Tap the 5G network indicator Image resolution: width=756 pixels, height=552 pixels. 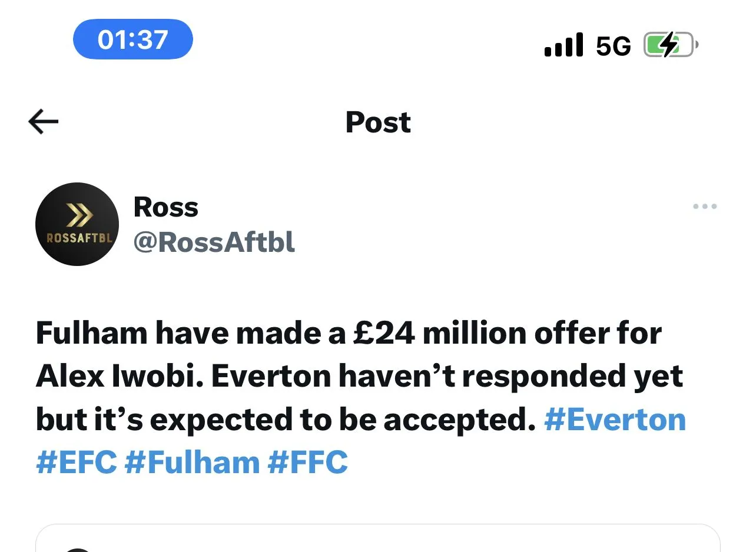click(x=613, y=45)
